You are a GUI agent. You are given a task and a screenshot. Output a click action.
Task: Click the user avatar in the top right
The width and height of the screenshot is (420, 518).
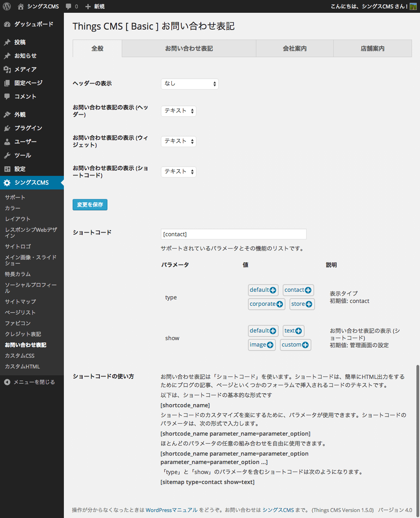pos(413,6)
